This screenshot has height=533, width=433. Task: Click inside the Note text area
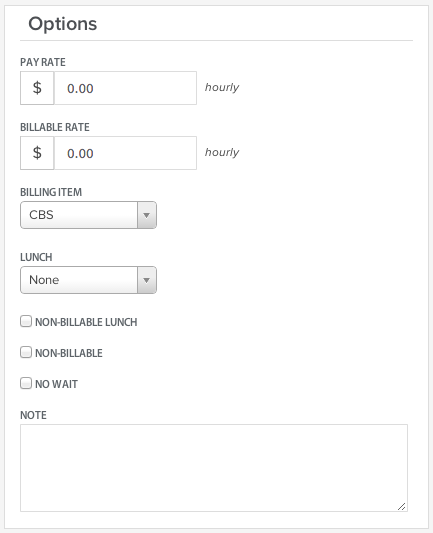click(x=214, y=468)
